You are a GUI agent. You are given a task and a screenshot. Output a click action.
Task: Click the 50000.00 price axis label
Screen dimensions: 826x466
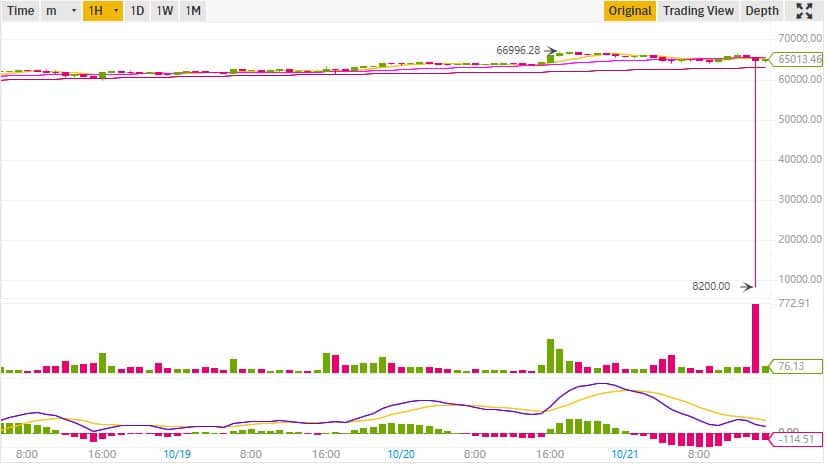pyautogui.click(x=800, y=120)
